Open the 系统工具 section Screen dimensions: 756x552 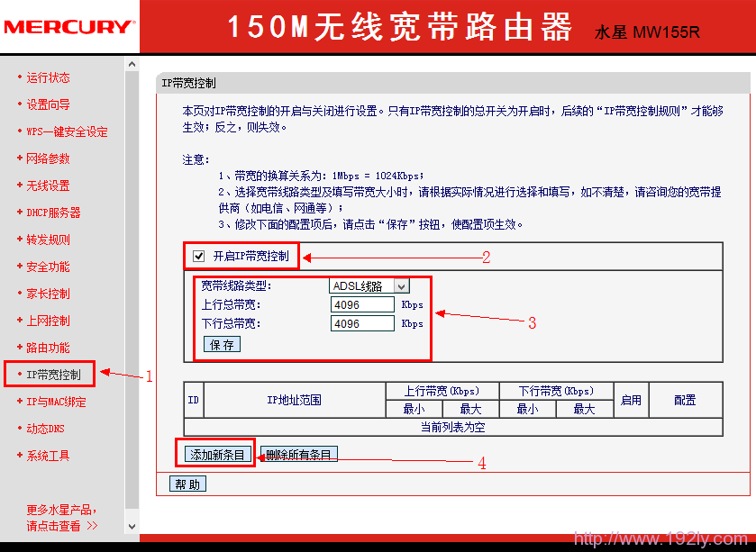[x=47, y=456]
